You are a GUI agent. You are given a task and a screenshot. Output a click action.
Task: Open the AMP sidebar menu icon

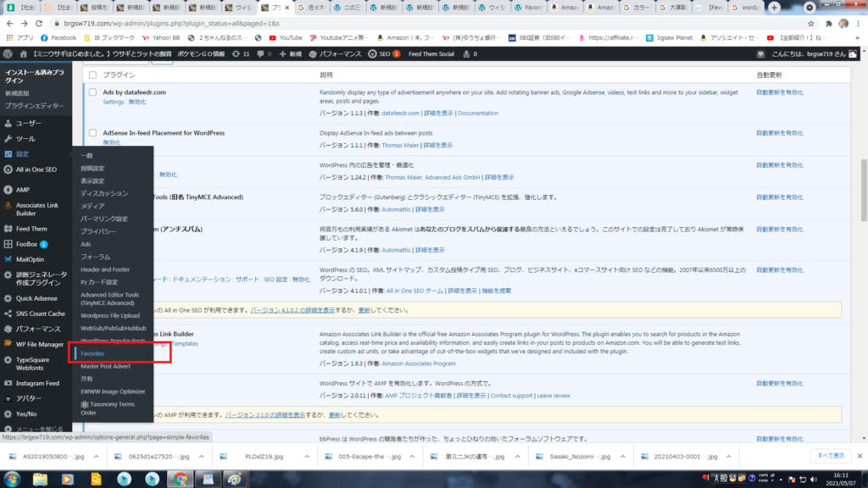point(8,191)
